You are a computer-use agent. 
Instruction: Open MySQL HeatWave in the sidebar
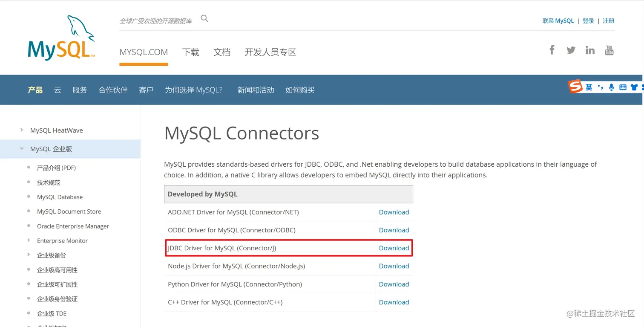click(x=56, y=130)
